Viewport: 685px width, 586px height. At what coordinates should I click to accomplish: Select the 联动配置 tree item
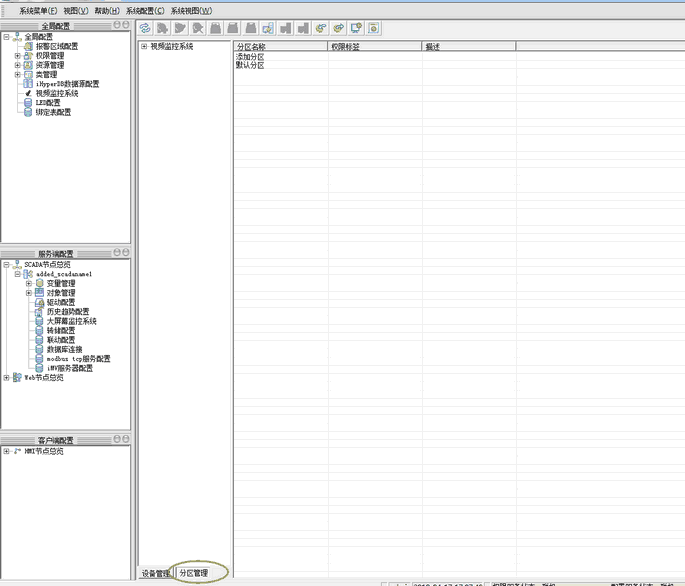(61, 340)
